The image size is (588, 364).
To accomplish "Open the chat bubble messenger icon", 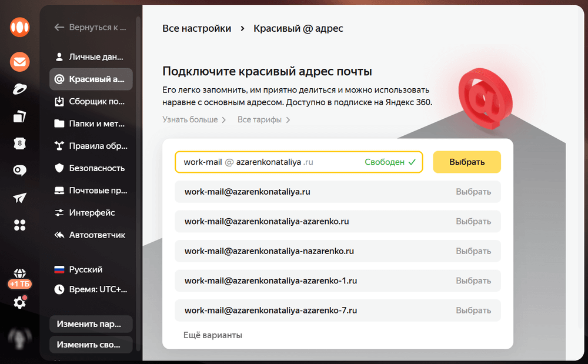I will (x=19, y=171).
